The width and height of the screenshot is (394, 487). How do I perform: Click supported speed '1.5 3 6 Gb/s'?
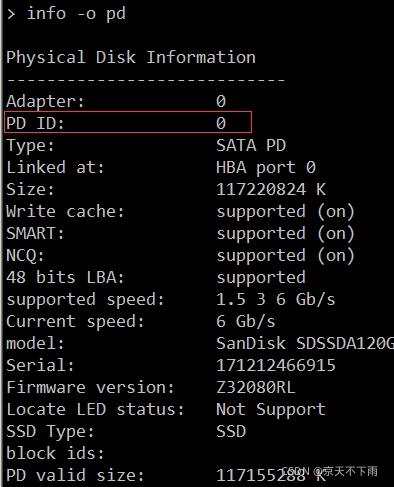pyautogui.click(x=276, y=299)
